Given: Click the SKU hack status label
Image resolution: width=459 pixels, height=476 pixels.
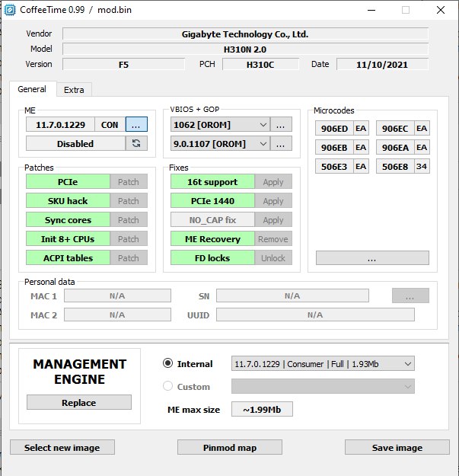Looking at the screenshot, I should click(x=68, y=200).
